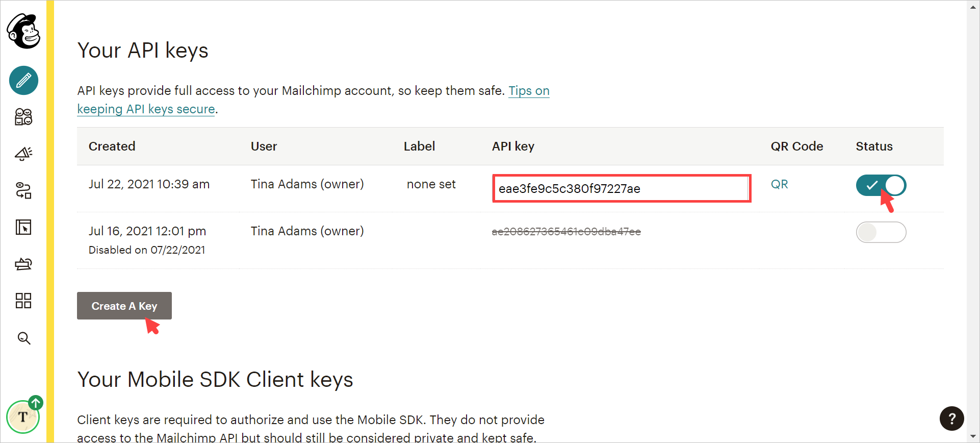Click the disabled strikethrough API key

pyautogui.click(x=566, y=232)
